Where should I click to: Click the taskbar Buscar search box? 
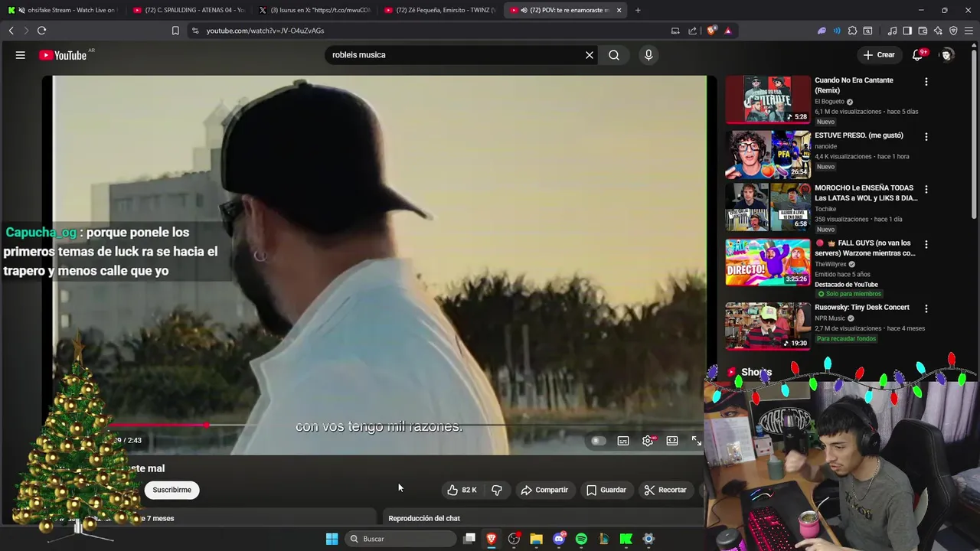tap(400, 539)
